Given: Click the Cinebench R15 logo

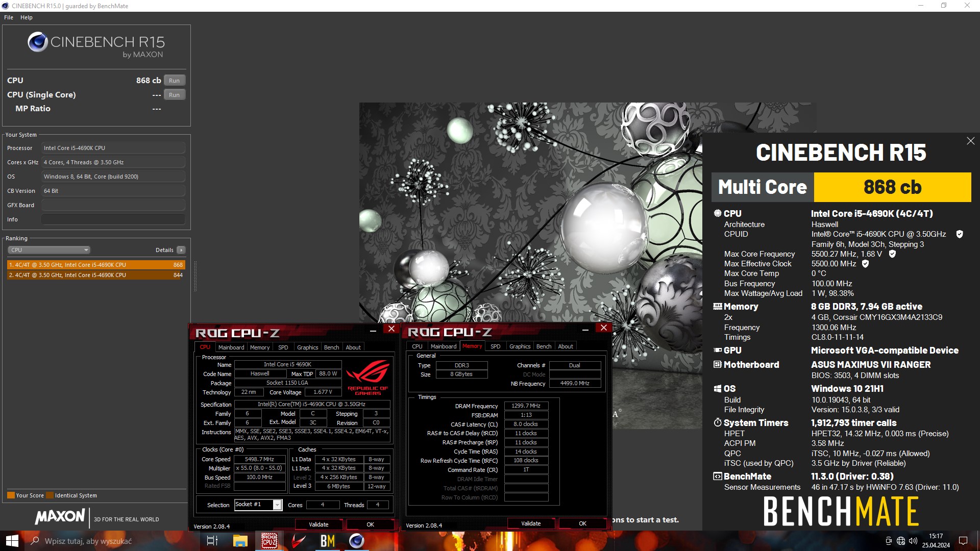Looking at the screenshot, I should [x=96, y=45].
